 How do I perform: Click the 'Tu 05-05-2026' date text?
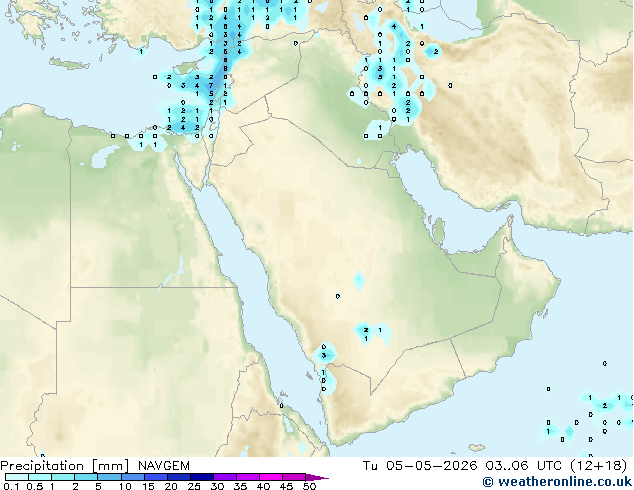click(x=420, y=466)
